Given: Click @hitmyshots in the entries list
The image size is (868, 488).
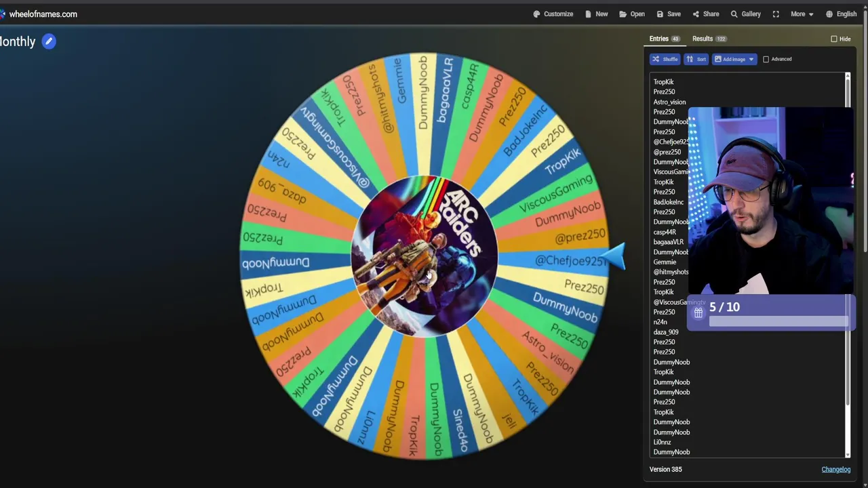Looking at the screenshot, I should [671, 272].
